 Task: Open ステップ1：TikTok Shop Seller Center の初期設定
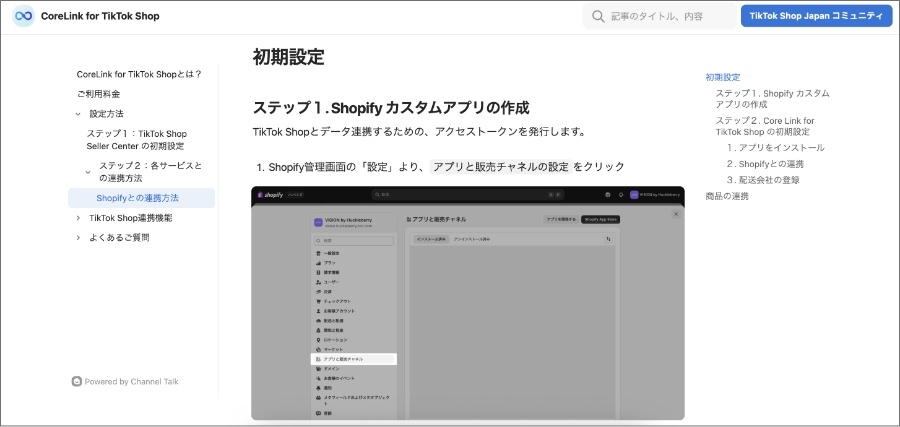[x=137, y=139]
